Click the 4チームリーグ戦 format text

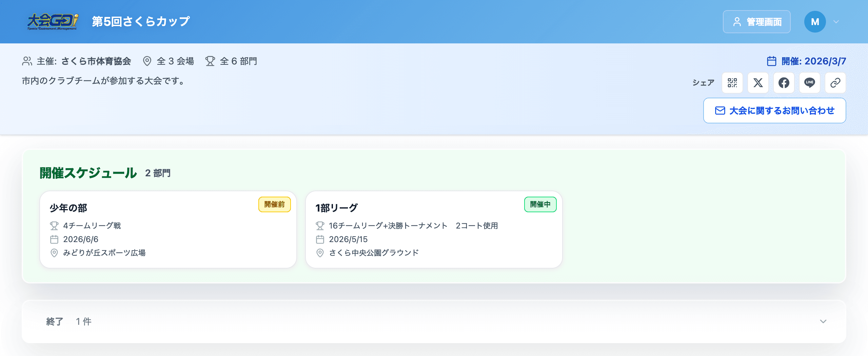[x=92, y=226]
